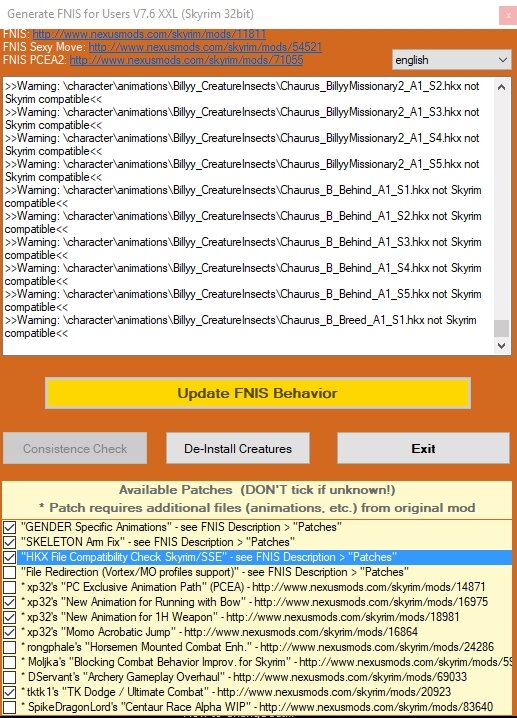517x718 pixels.
Task: Uncheck Momo Acrobatic Jump patch
Action: click(x=10, y=632)
